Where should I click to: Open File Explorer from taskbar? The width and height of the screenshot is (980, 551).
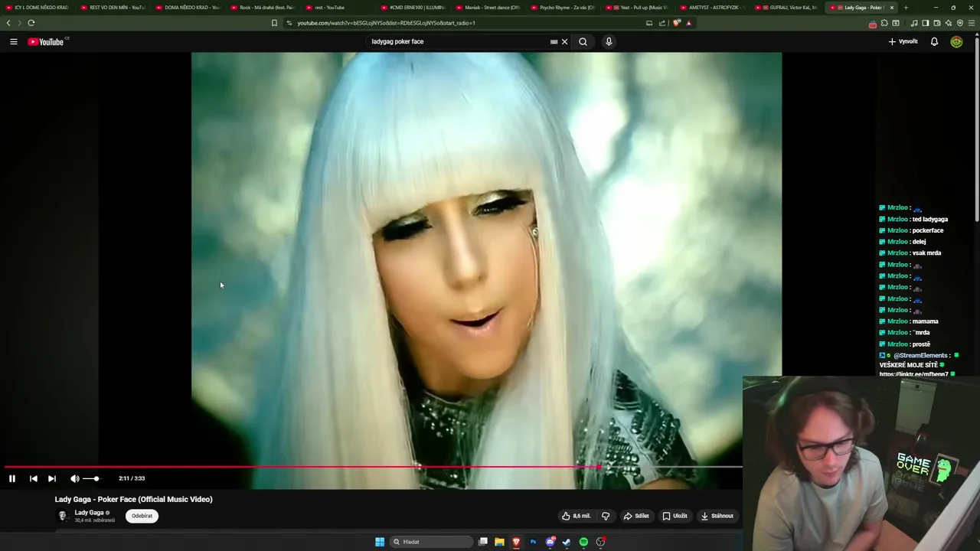[499, 542]
